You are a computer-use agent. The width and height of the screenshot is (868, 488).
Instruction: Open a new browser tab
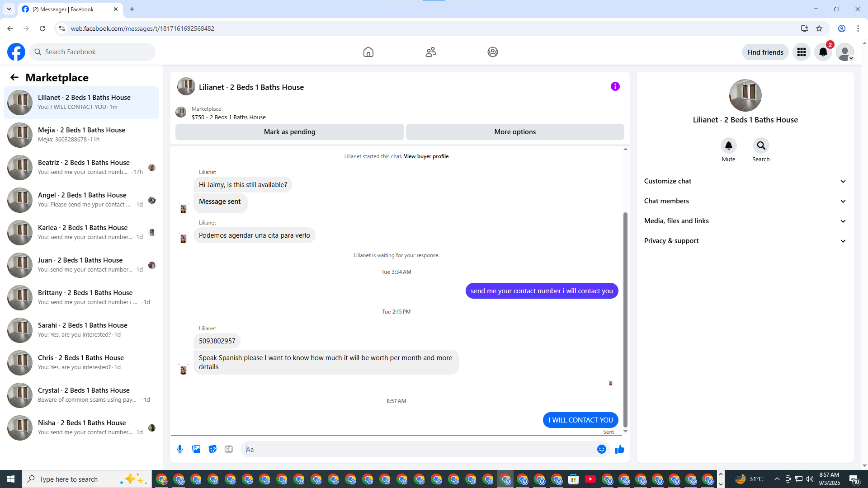coord(132,9)
